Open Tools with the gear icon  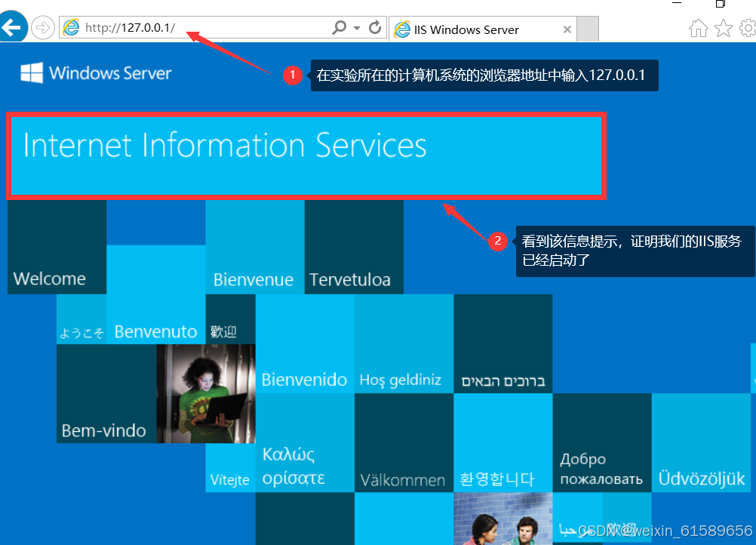[x=748, y=28]
